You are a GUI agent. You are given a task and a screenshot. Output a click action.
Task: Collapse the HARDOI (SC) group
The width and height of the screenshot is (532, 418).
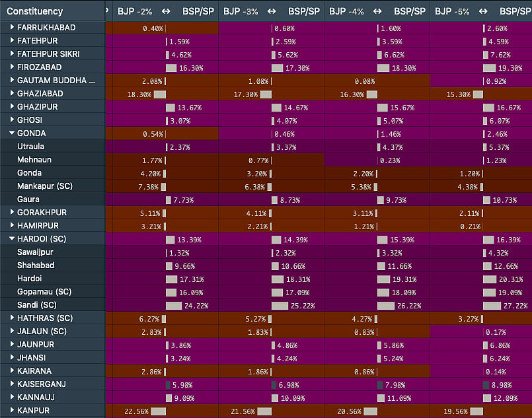coord(12,238)
